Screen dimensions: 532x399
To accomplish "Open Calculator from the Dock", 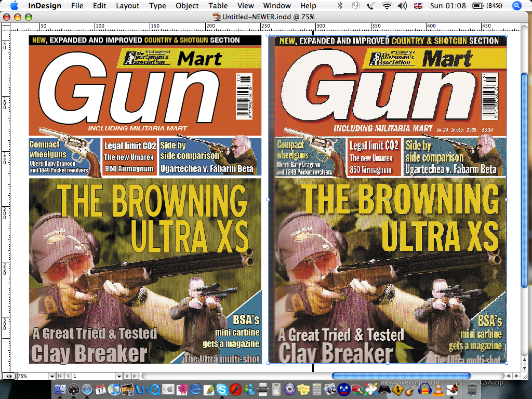I will point(317,390).
